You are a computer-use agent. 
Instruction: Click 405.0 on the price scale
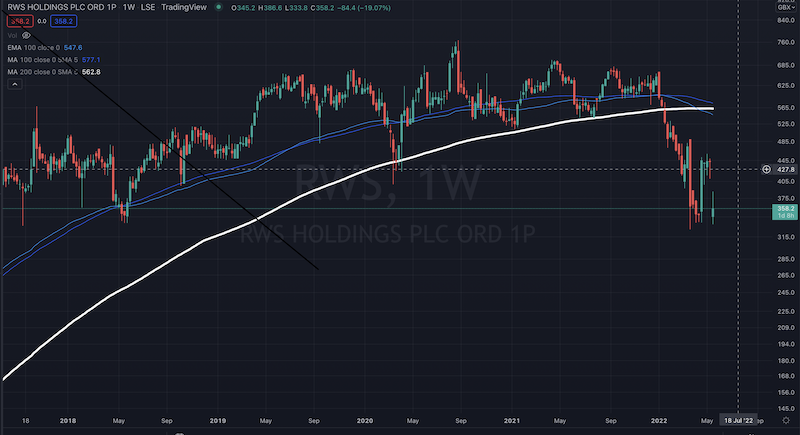pyautogui.click(x=786, y=181)
